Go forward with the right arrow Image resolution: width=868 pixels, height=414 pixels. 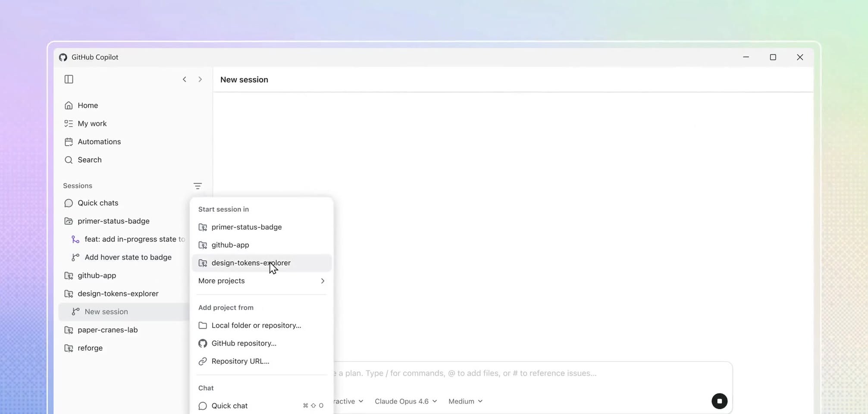200,79
